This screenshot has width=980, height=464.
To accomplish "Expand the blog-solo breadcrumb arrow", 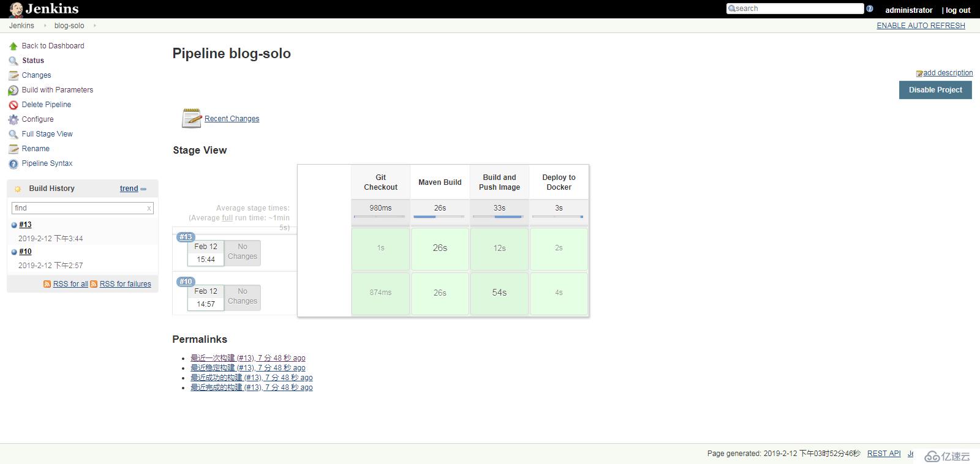I will click(x=95, y=26).
